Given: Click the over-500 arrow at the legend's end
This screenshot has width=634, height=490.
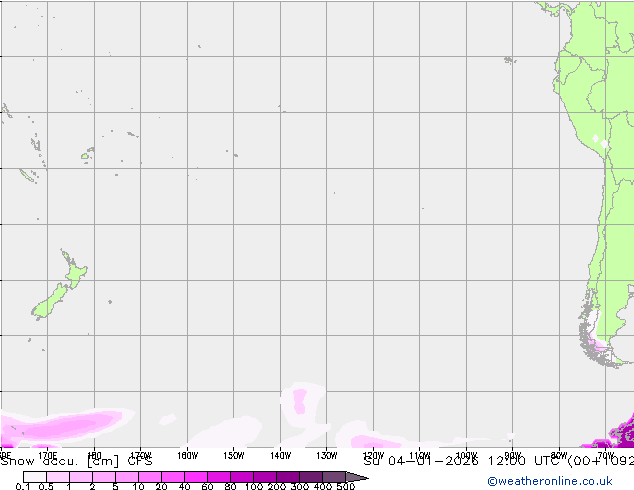Looking at the screenshot, I should point(357,477).
